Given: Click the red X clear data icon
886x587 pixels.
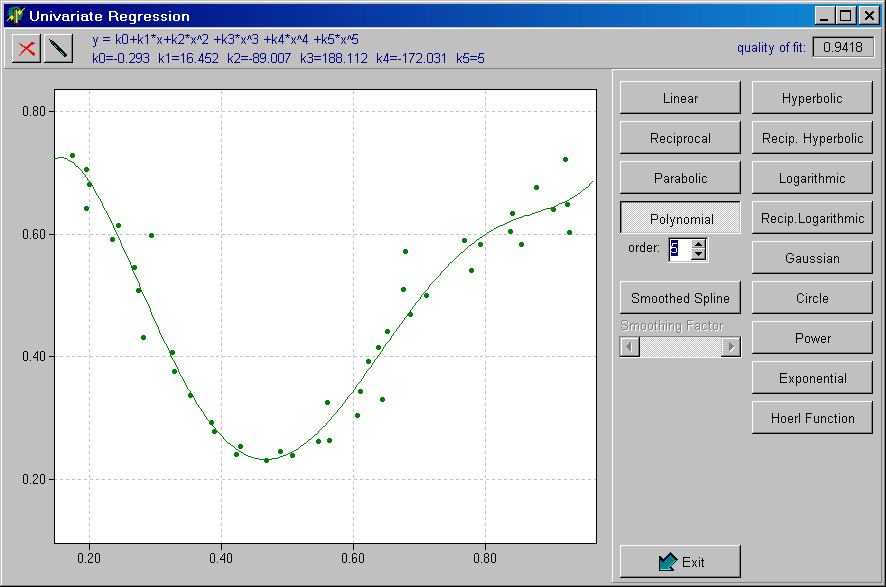Looking at the screenshot, I should coord(27,50).
